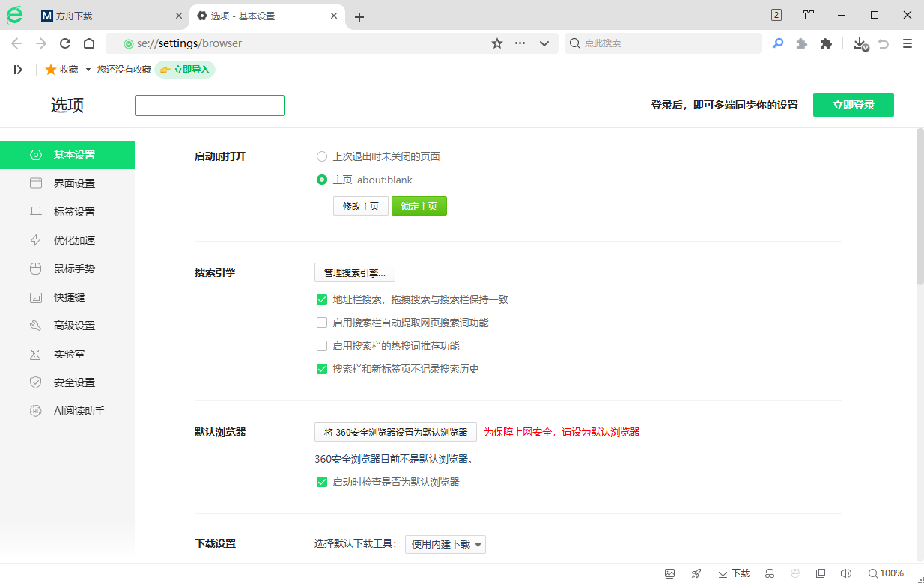Open the extensions puzzle icon on toolbar
Screen dimensions: 924x583
[x=826, y=43]
